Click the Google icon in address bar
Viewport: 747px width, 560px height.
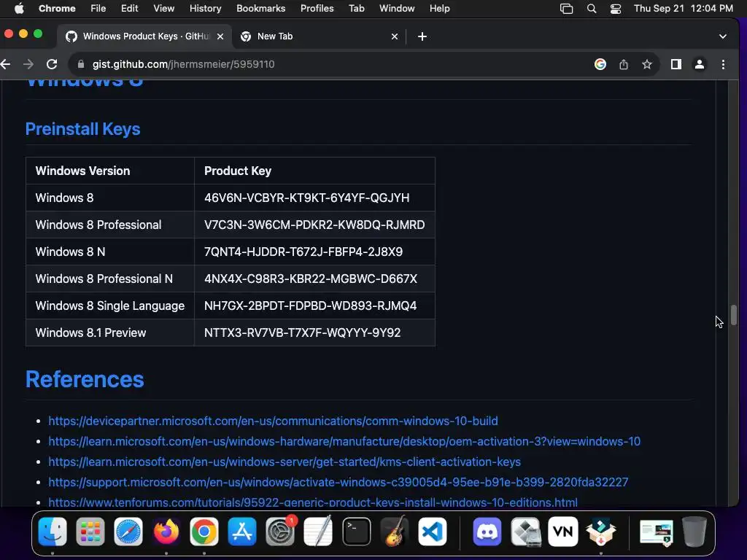point(600,64)
